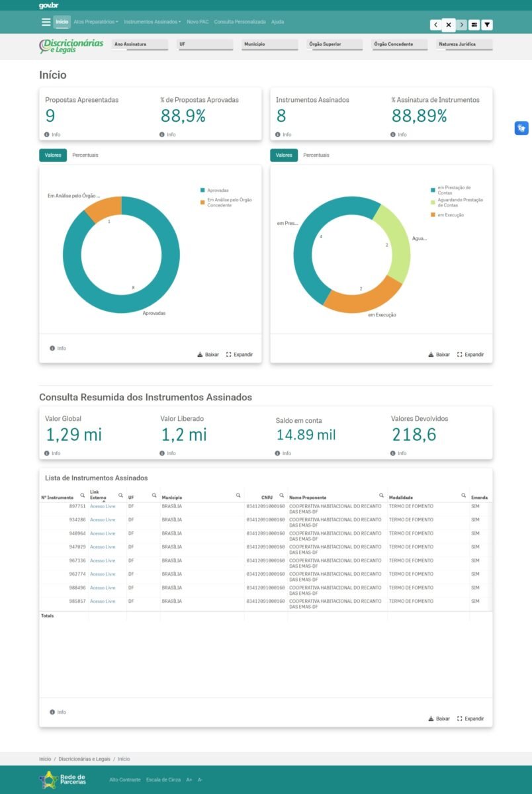Viewport: 532px width, 794px height.
Task: Click the filter funnel icon
Action: [487, 25]
